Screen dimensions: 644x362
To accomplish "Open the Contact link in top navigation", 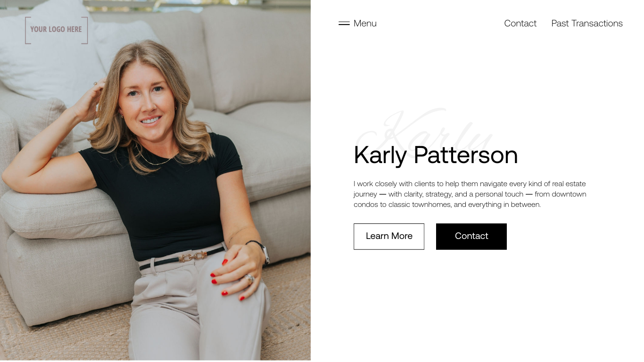I will pos(520,24).
